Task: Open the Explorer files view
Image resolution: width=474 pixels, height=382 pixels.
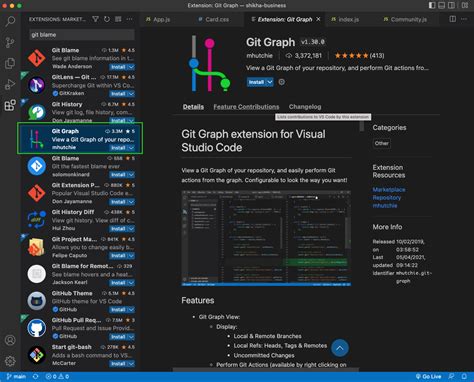Action: click(x=10, y=63)
